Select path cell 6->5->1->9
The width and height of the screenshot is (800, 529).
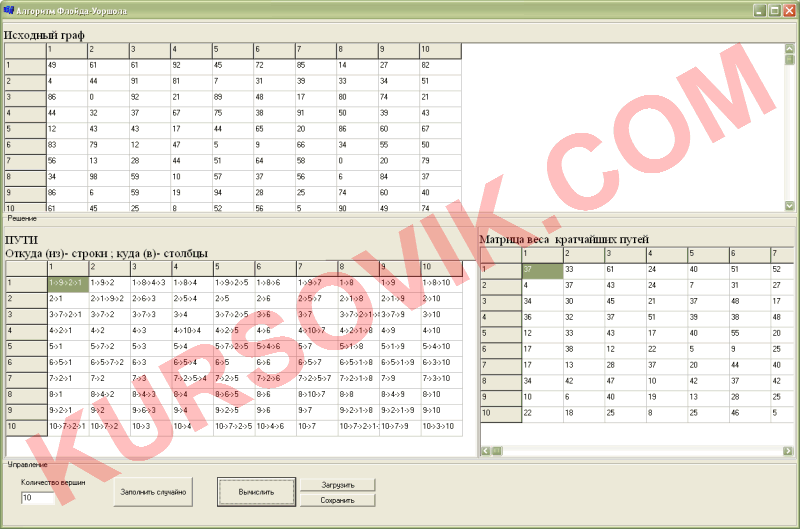[x=401, y=364]
